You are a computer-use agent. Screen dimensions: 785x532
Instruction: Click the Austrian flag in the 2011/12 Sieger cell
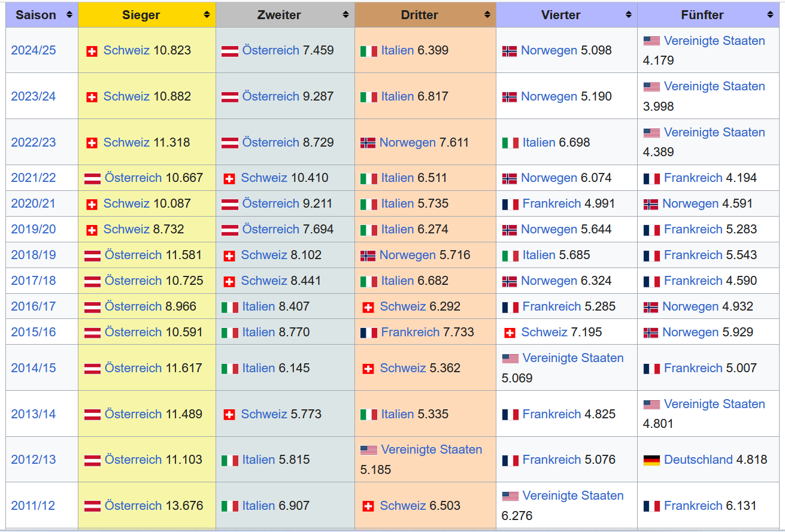(92, 506)
